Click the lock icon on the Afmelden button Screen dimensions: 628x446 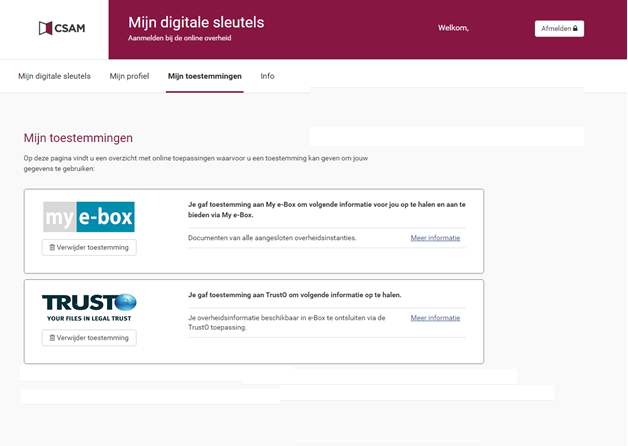(575, 28)
